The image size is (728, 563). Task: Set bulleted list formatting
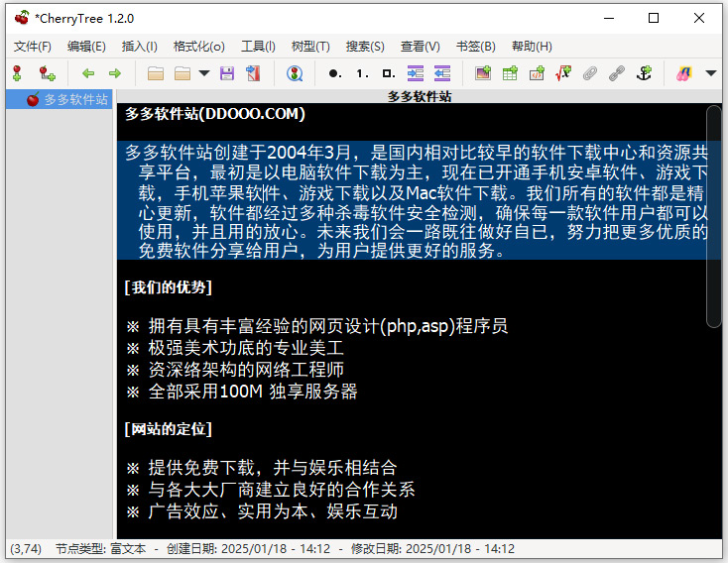335,73
